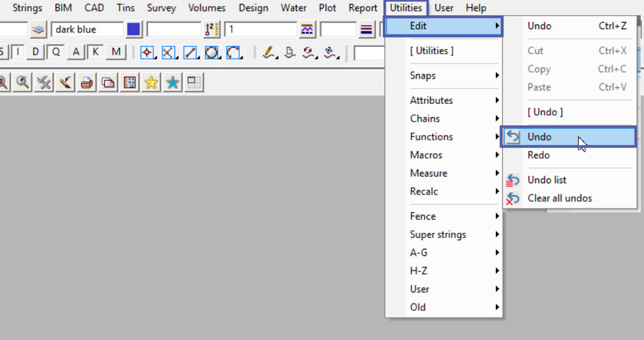The width and height of the screenshot is (644, 340).
Task: Click the dark blue colour swatch
Action: (133, 30)
